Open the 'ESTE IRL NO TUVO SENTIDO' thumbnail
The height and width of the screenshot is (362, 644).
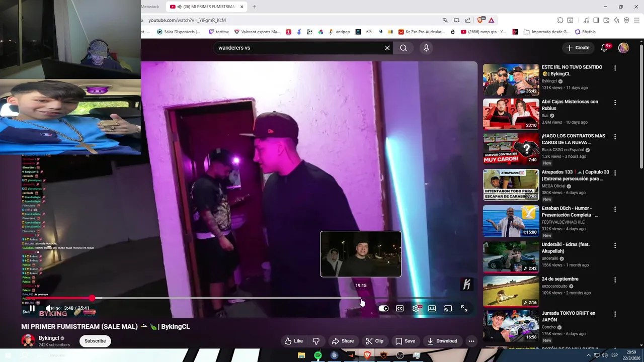(511, 79)
